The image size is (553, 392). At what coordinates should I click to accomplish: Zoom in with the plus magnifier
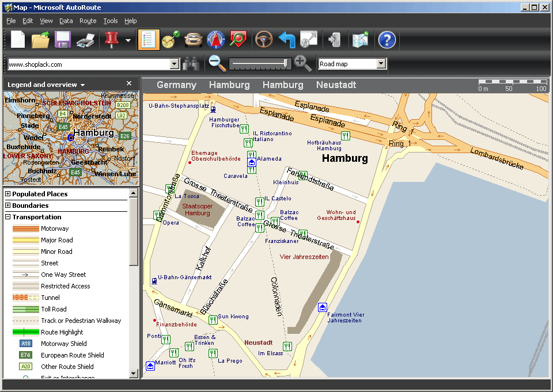tap(302, 63)
